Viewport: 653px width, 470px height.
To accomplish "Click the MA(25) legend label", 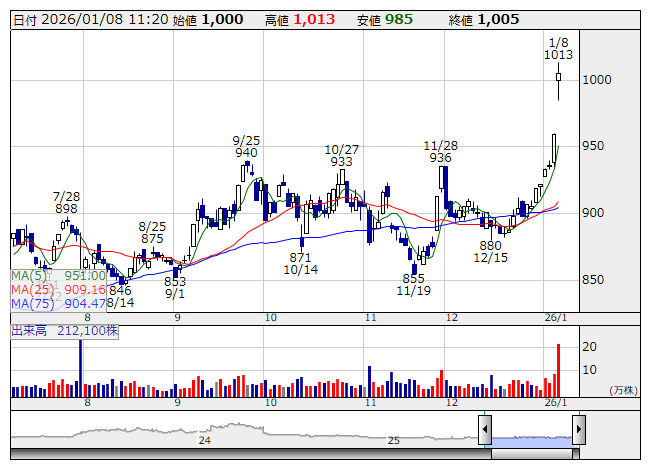I will (x=32, y=289).
